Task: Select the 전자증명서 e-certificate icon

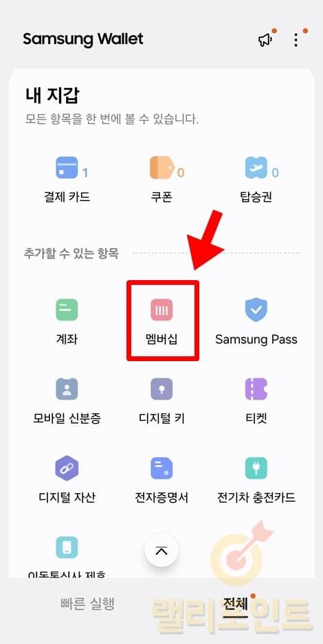Action: click(x=161, y=468)
